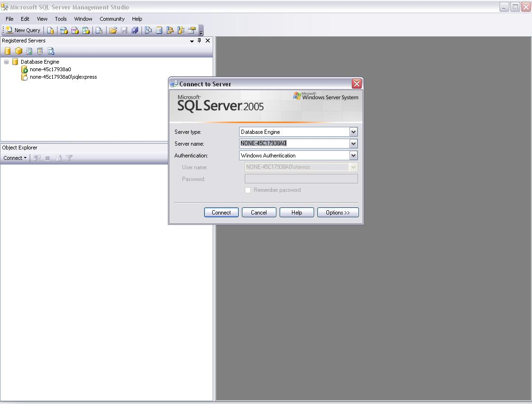Image resolution: width=532 pixels, height=404 pixels.
Task: Toggle auto-hide pin on Registered Servers
Action: coord(199,41)
